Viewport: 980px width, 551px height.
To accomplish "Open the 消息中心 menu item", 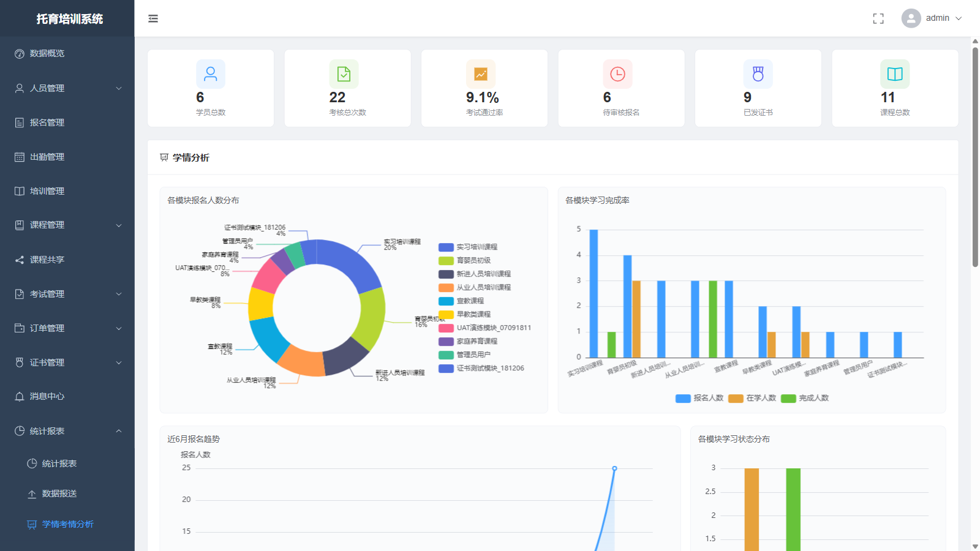I will pos(67,397).
